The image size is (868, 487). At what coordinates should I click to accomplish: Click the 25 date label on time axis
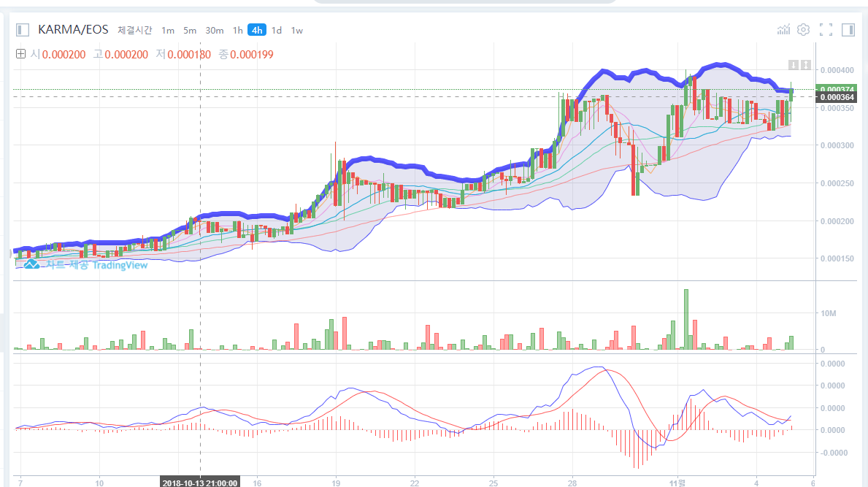(493, 483)
